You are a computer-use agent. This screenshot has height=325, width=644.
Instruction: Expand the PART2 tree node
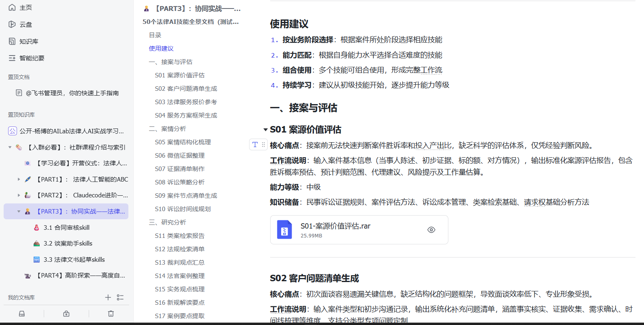(x=19, y=195)
